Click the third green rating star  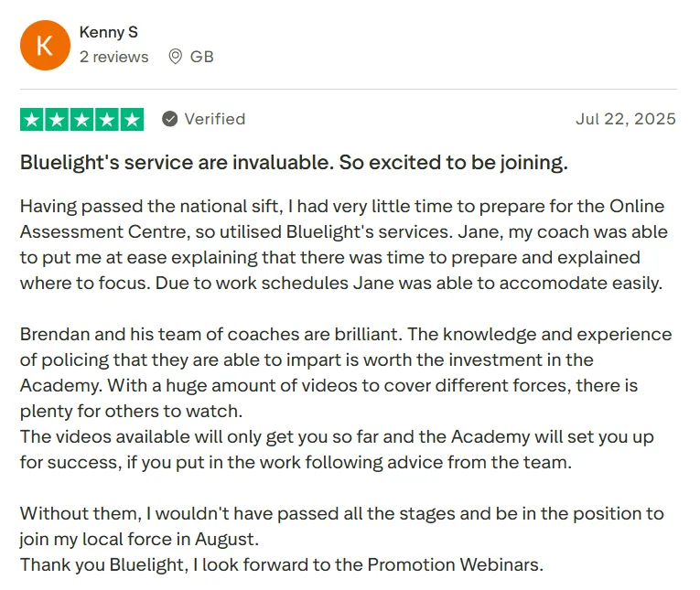click(x=81, y=120)
